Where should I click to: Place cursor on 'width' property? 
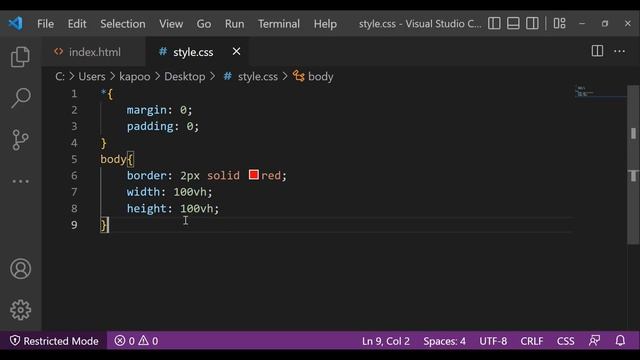[143, 192]
